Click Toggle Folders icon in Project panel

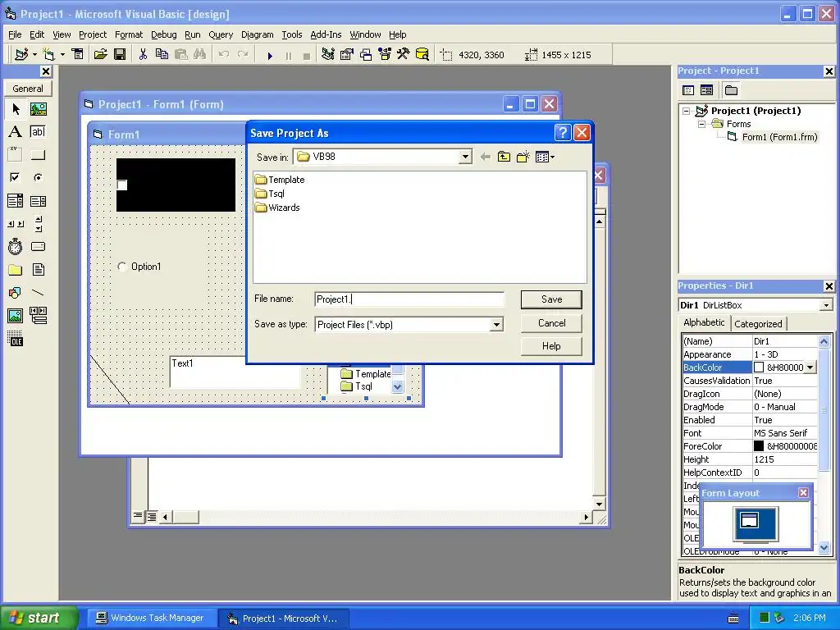coord(731,90)
